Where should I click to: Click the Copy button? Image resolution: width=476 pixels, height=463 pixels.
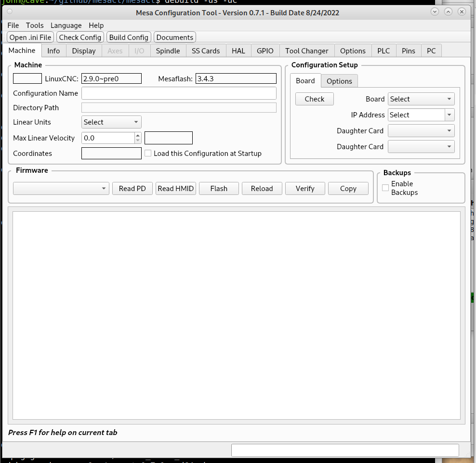coord(348,188)
